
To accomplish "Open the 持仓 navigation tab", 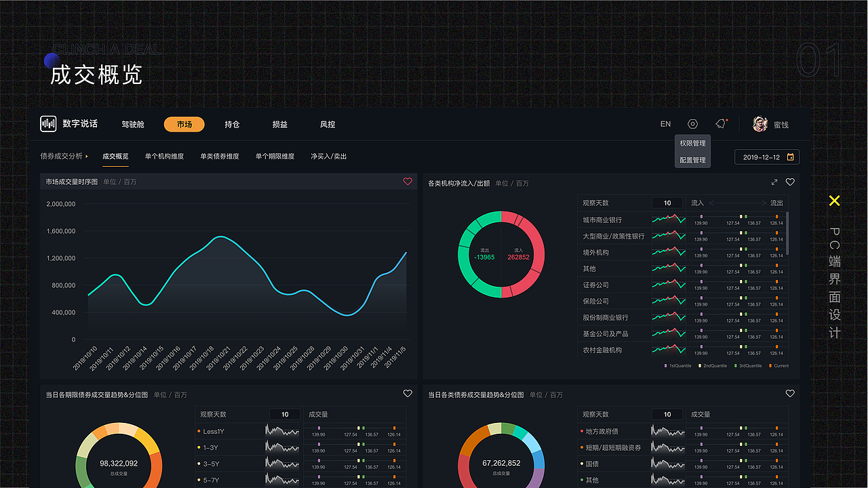I will pyautogui.click(x=232, y=125).
